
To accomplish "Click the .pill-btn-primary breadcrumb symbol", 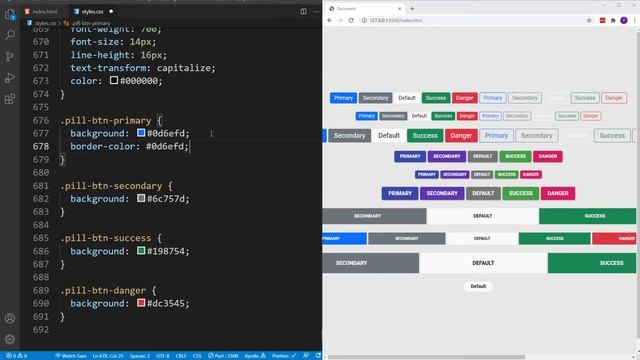I will click(x=91, y=23).
